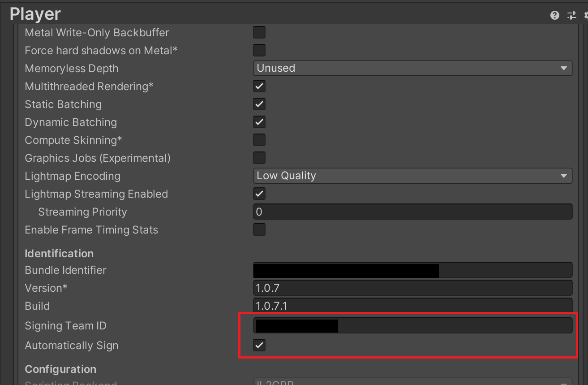Toggle the Automatically Sign checkbox
This screenshot has height=385, width=588.
(259, 345)
